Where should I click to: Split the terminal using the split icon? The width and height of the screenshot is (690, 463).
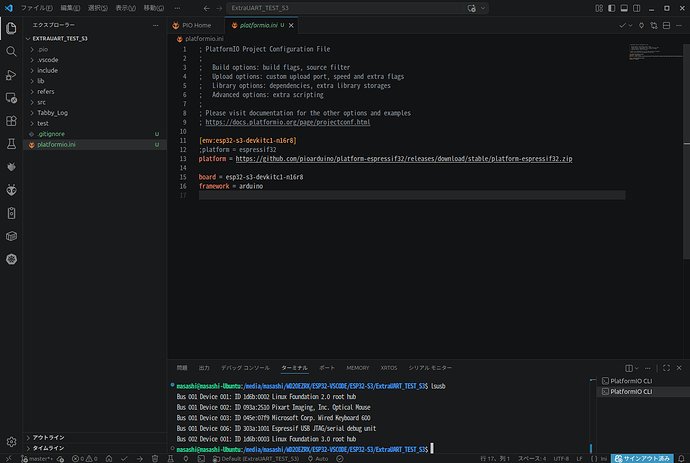629,368
